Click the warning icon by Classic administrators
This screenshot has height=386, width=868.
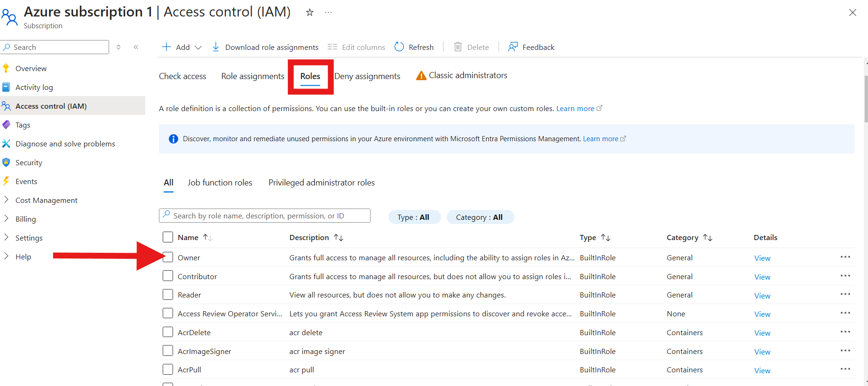point(421,75)
